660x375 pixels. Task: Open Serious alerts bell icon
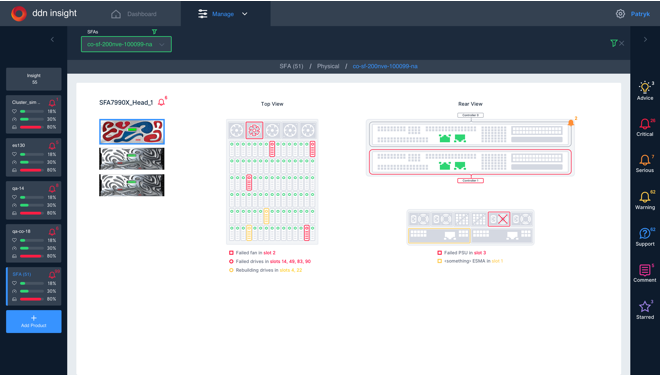coord(644,160)
